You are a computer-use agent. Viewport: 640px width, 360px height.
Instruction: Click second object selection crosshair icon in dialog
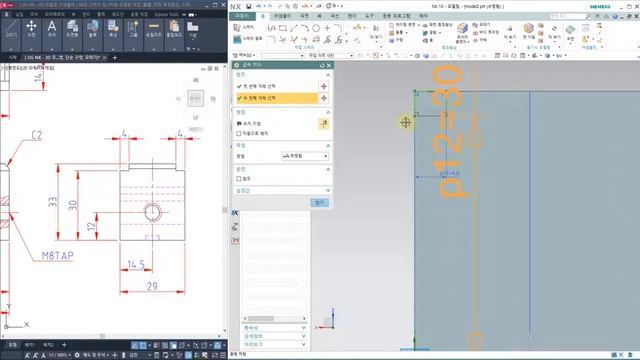coord(324,98)
